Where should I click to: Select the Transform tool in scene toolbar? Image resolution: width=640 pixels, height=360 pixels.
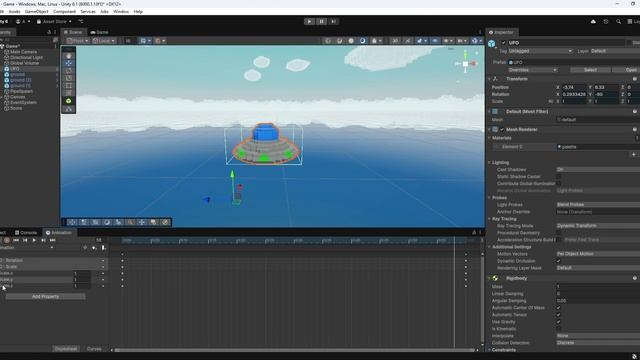coord(69,93)
